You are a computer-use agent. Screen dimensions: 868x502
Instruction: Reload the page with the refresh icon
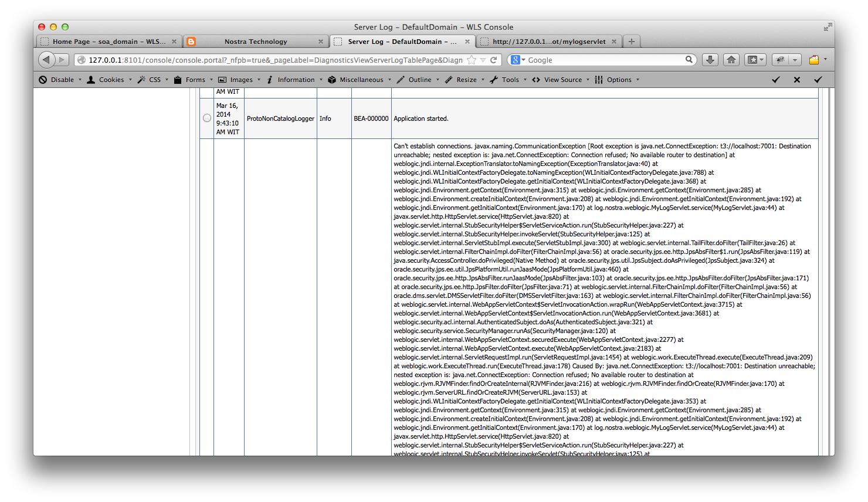tap(494, 60)
